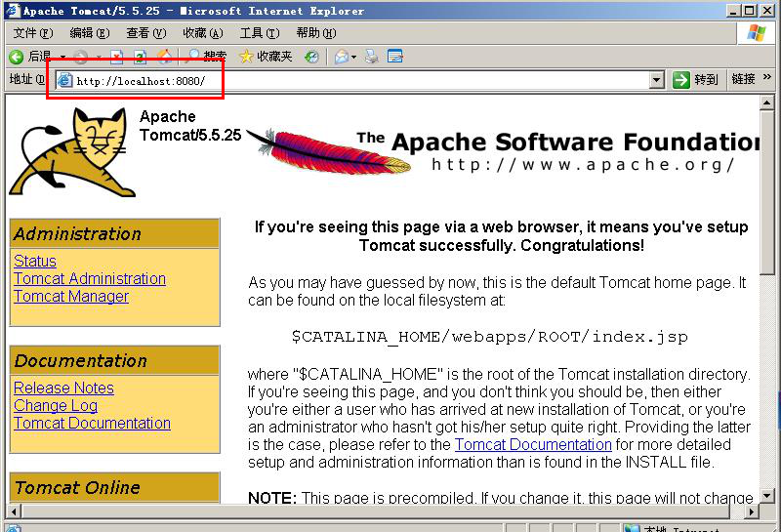Viewport: 781px width, 532px height.
Task: Click the History clock icon
Action: coord(312,57)
